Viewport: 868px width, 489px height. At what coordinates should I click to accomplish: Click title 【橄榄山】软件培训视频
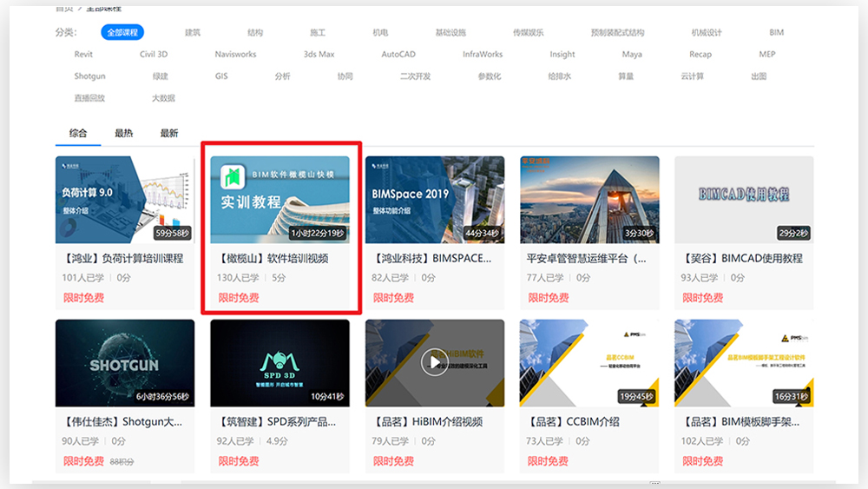coord(273,259)
